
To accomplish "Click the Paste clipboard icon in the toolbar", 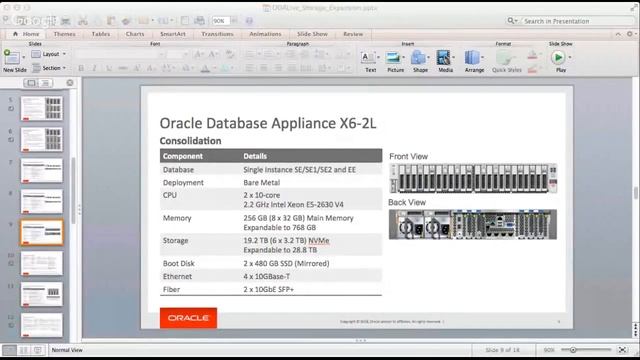I will pos(111,21).
